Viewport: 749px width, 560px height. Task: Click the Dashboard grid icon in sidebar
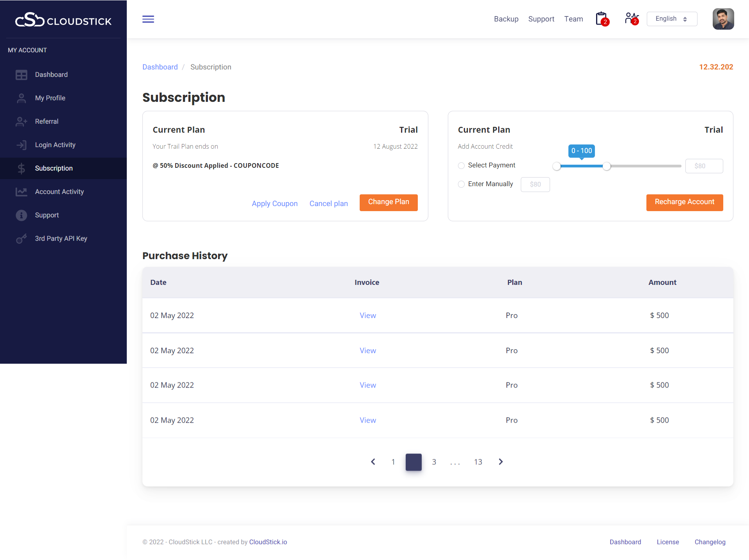coord(21,75)
